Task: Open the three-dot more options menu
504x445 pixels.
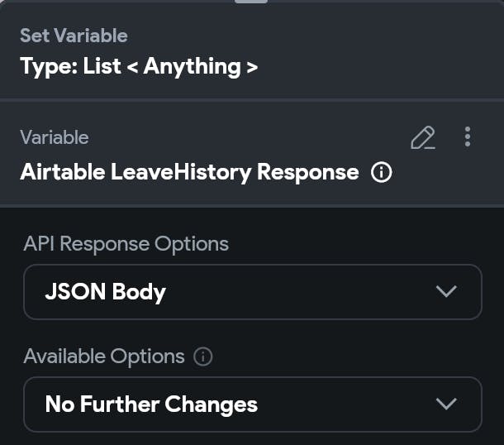Action: tap(468, 136)
